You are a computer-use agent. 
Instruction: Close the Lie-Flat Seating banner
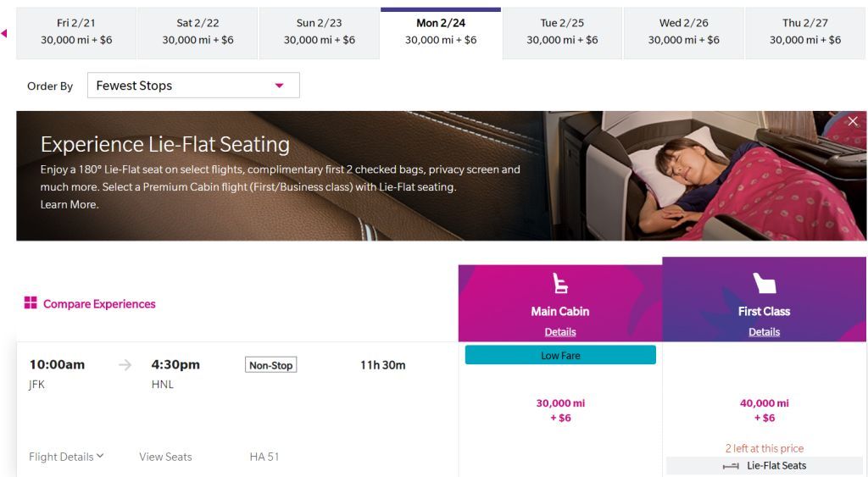853,121
